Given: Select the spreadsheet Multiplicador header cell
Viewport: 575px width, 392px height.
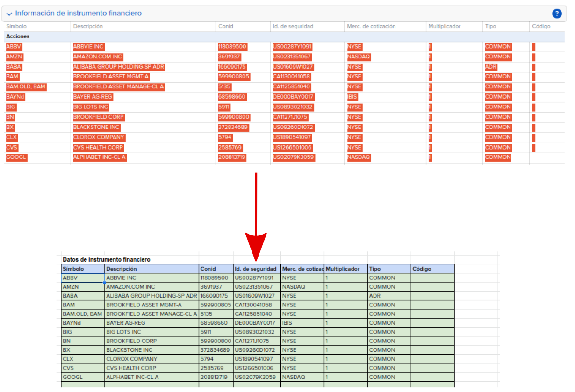Looking at the screenshot, I should 346,269.
